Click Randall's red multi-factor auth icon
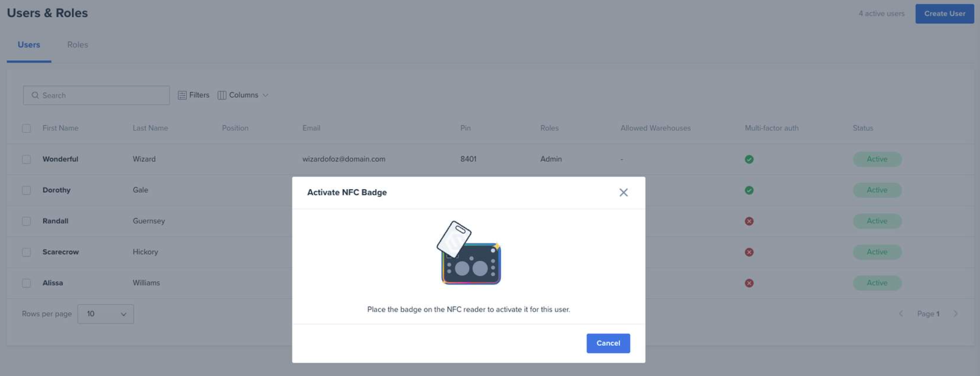Screen dimensions: 980x376 749,221
